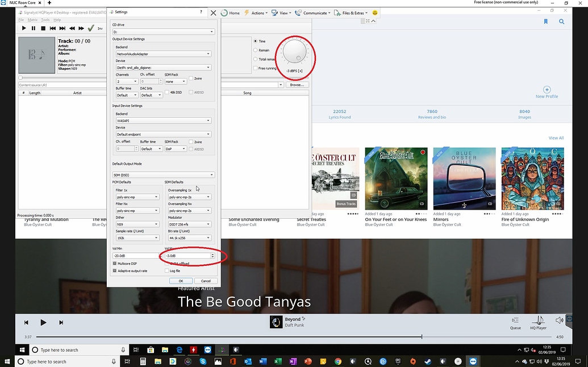Screen dimensions: 588x367
Task: Open the CD drive dropdown
Action: [x=164, y=32]
